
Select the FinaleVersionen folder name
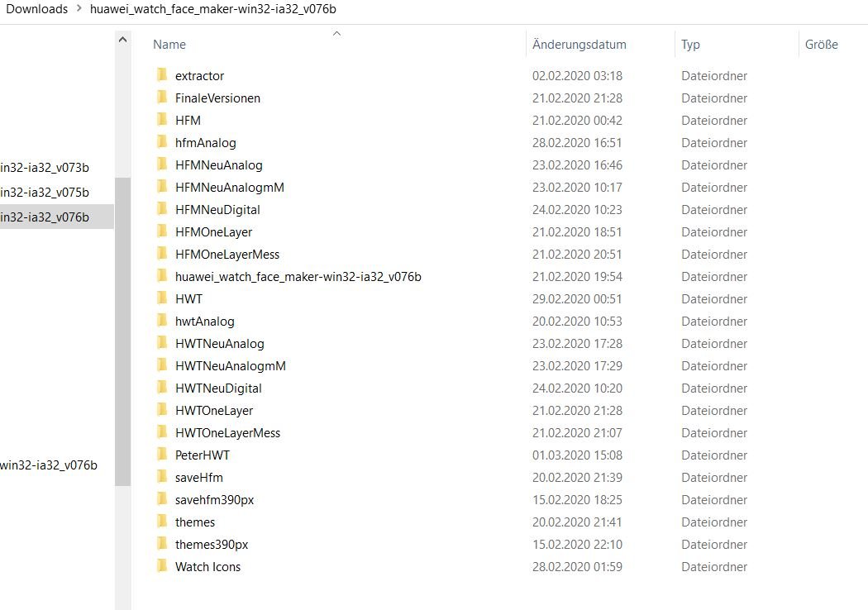click(217, 98)
